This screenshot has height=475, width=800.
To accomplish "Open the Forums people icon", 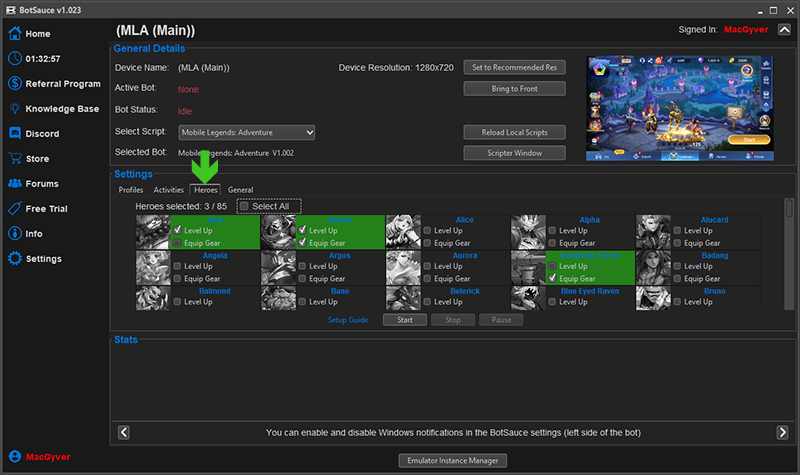I will tap(15, 183).
